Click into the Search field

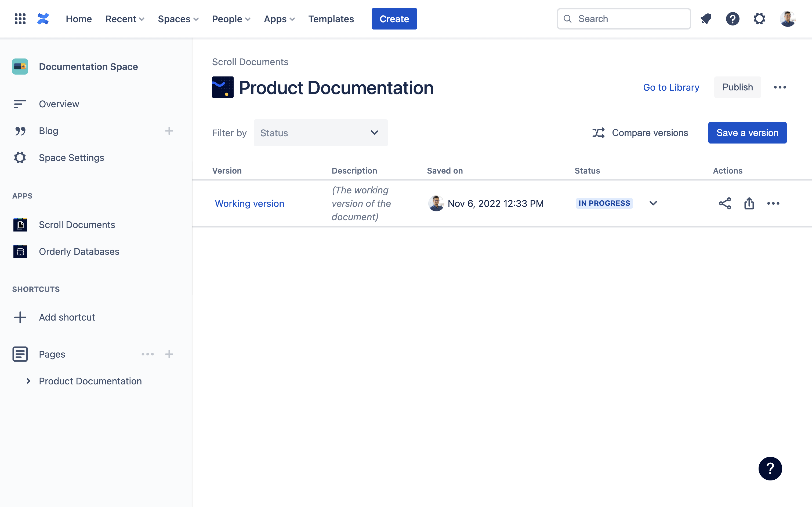[x=628, y=19]
